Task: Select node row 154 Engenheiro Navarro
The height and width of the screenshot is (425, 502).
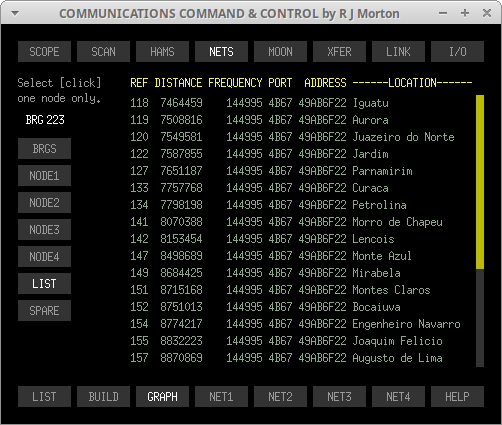Action: pyautogui.click(x=295, y=324)
